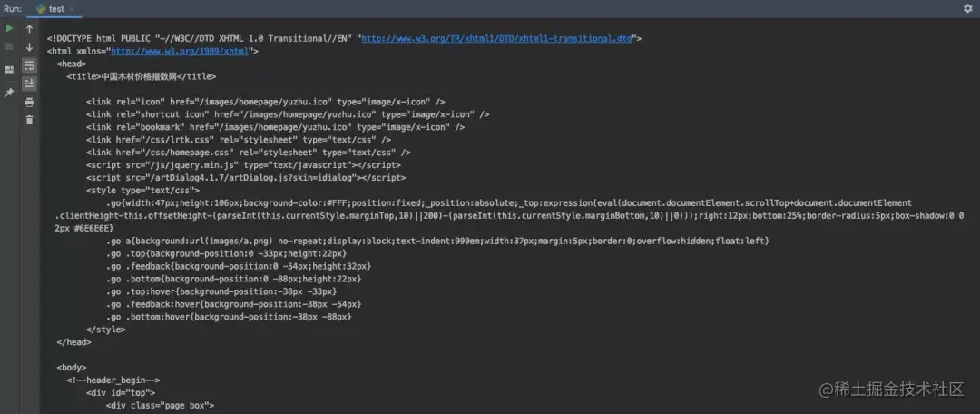Click the link rel="shortcut icon" line
Image resolution: width=980 pixels, height=414 pixels.
[288, 114]
